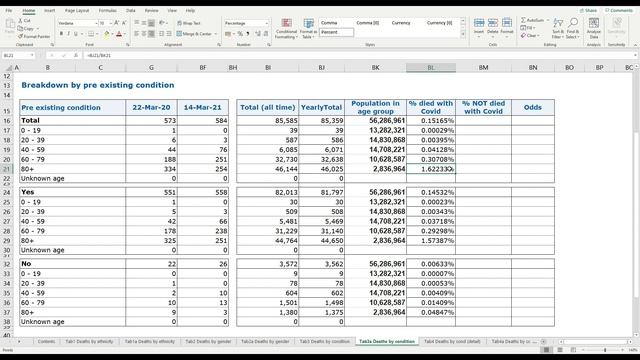The image size is (640, 360).
Task: Toggle align right
Action: (x=151, y=34)
